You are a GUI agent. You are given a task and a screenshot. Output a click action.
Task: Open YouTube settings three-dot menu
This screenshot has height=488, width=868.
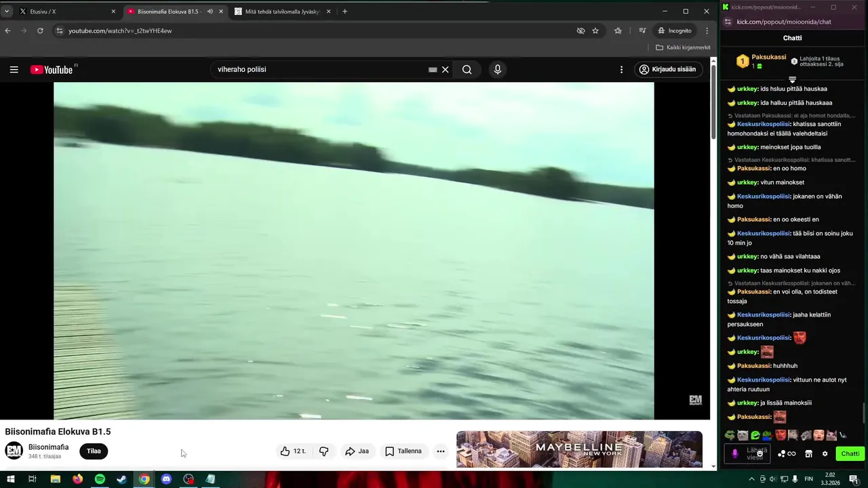(x=621, y=69)
